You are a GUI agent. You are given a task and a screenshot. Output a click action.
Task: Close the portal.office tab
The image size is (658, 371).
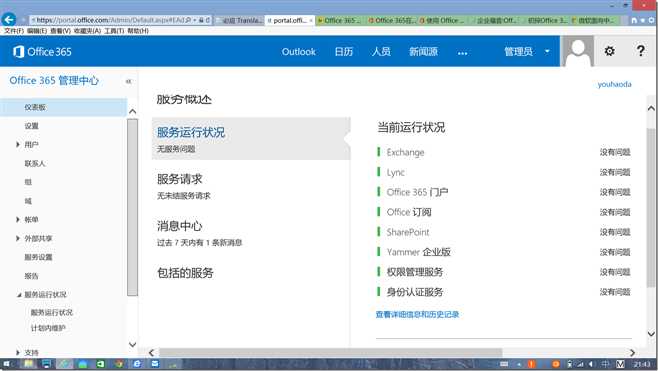311,21
